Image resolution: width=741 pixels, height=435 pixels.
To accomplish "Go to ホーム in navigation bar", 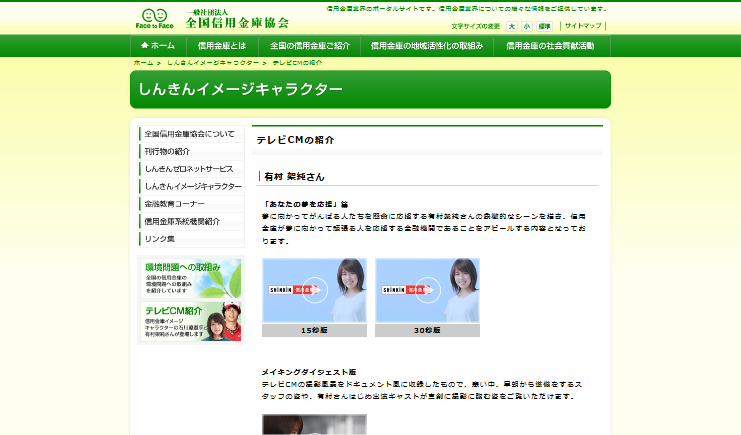I will tap(158, 46).
